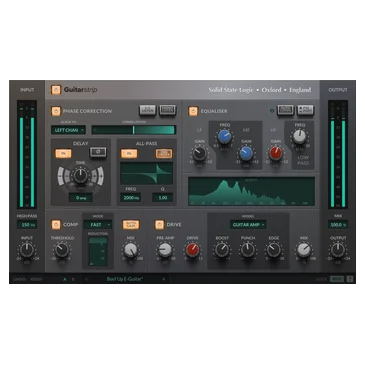The image size is (365, 365).
Task: Click the help question mark icon
Action: pos(350,279)
